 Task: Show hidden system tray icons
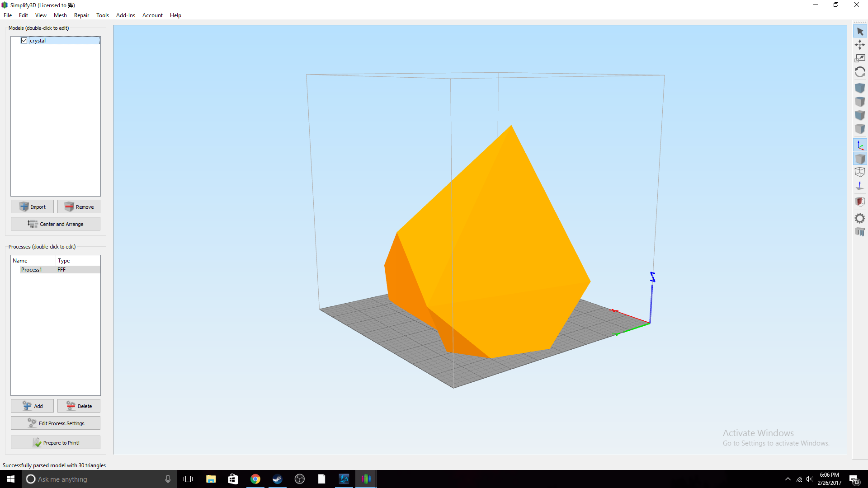pos(788,479)
